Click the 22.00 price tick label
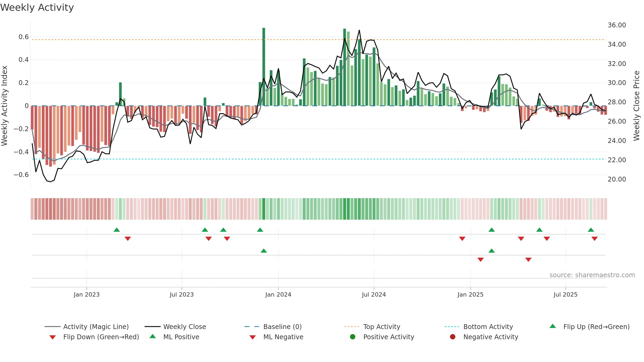Viewport: 644px width, 362px height. (x=617, y=160)
